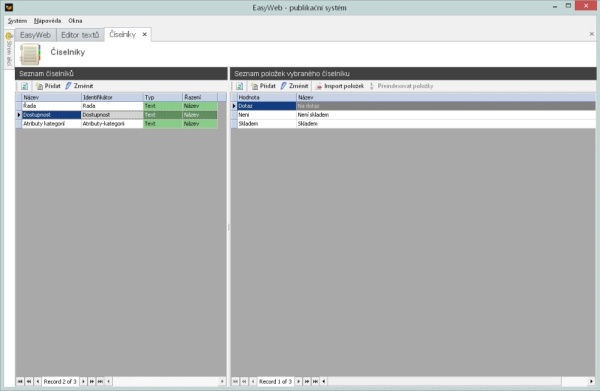The width and height of the screenshot is (600, 391).
Task: Sort by Název column in Seznam číselníků
Action: [52, 97]
